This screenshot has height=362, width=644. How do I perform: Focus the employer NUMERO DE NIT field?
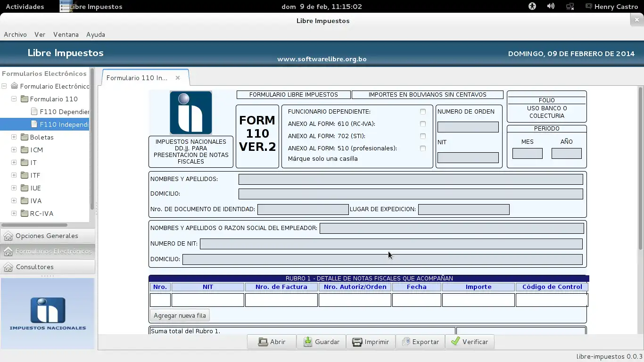pos(391,244)
